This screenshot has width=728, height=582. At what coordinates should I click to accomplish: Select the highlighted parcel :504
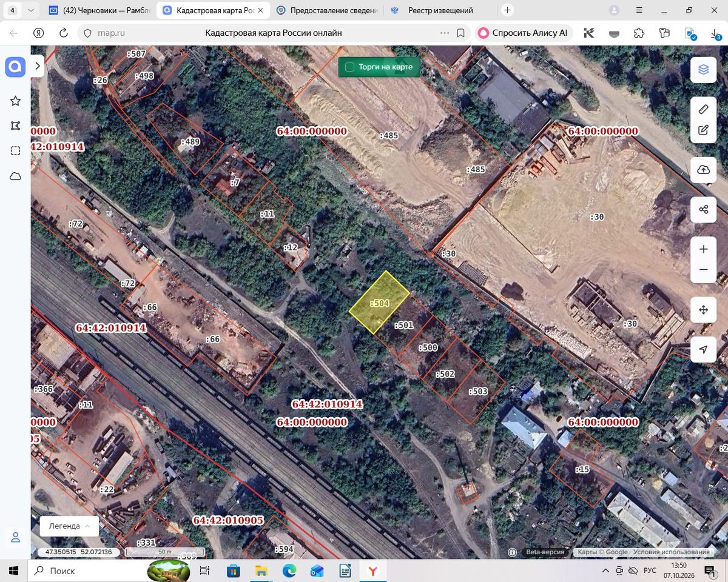tap(380, 303)
